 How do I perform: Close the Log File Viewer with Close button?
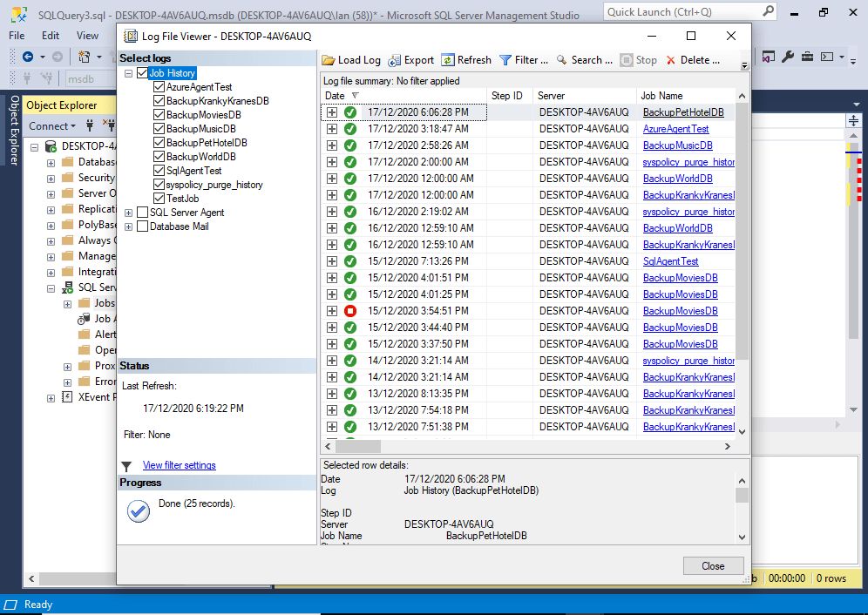pos(713,565)
